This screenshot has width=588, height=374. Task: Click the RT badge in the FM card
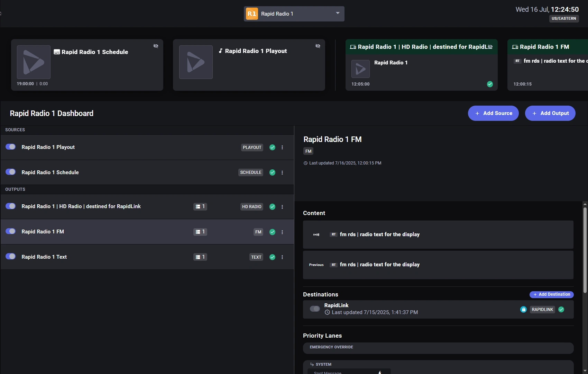click(x=517, y=61)
